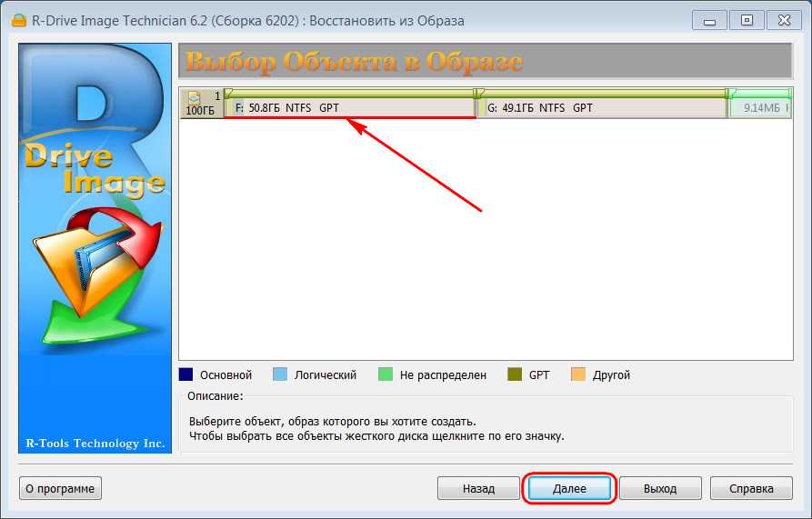Screen dimensions: 812x519
Task: Minimize the R-Drive Image window
Action: coord(709,21)
